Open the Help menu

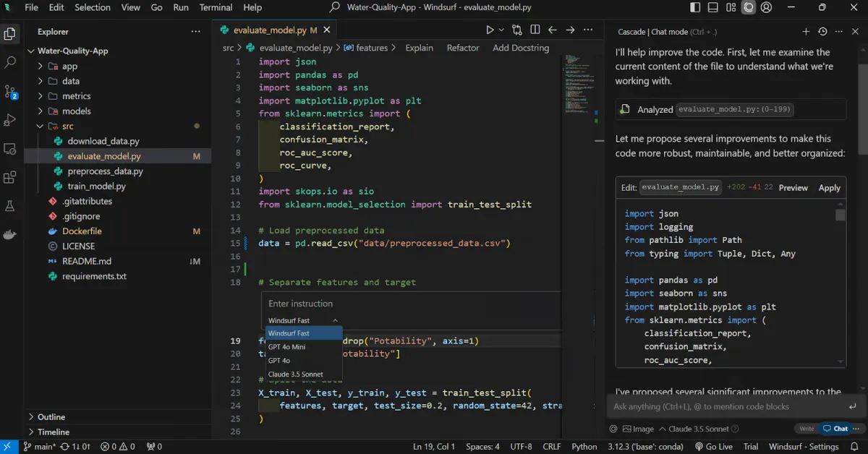[252, 7]
